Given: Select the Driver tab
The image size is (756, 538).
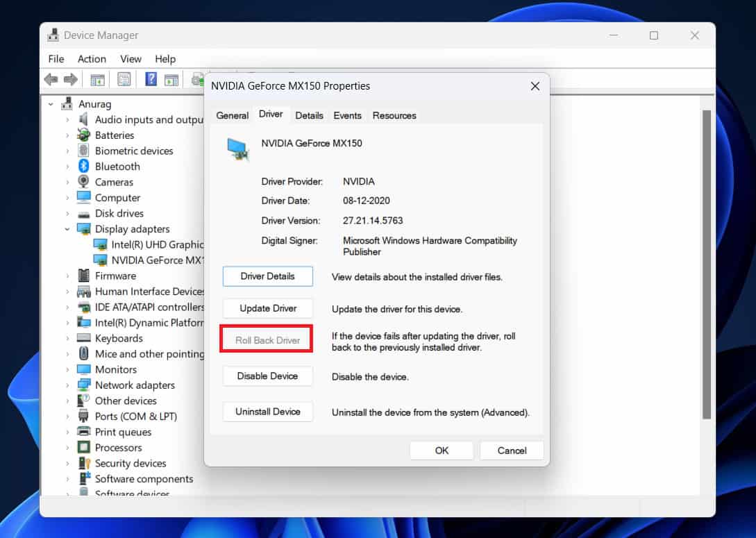Looking at the screenshot, I should coord(271,115).
